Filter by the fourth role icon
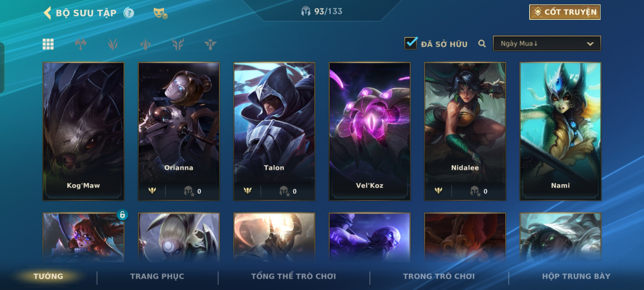Viewport: 644px width, 290px height. [x=178, y=44]
